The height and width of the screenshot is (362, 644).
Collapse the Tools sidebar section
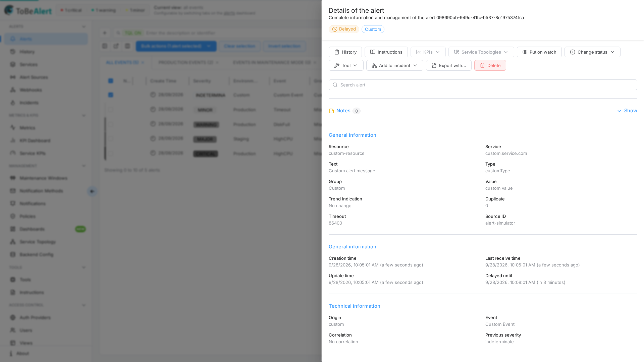click(x=84, y=267)
